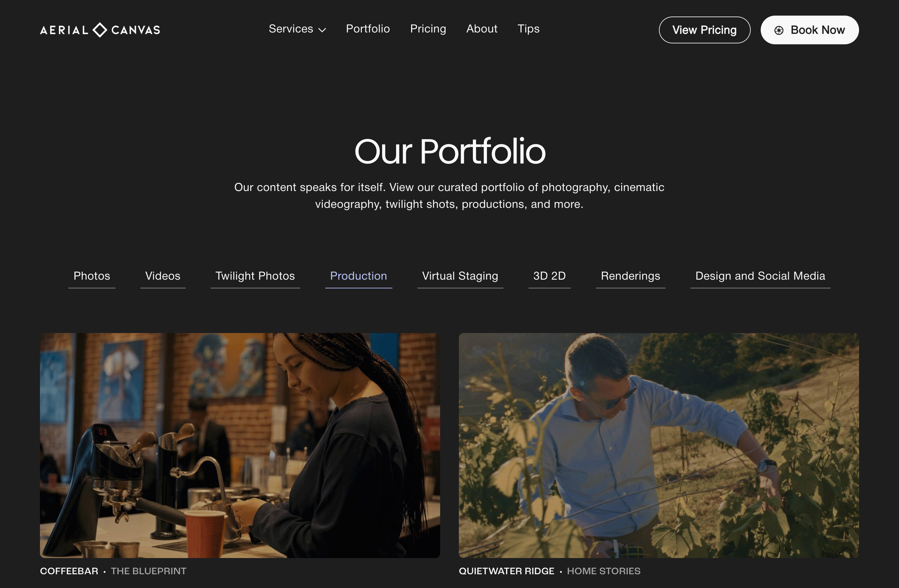
Task: Open Design and Social Media tab
Action: tap(760, 276)
